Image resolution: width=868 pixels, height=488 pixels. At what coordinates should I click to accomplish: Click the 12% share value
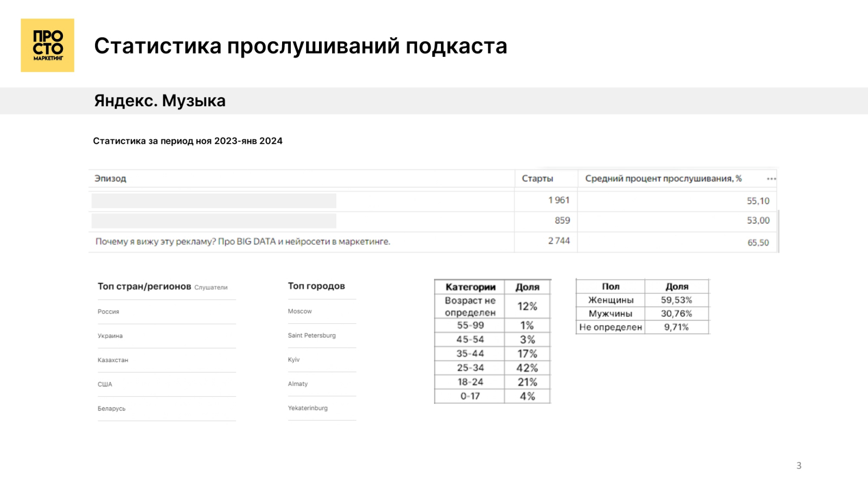click(x=527, y=306)
